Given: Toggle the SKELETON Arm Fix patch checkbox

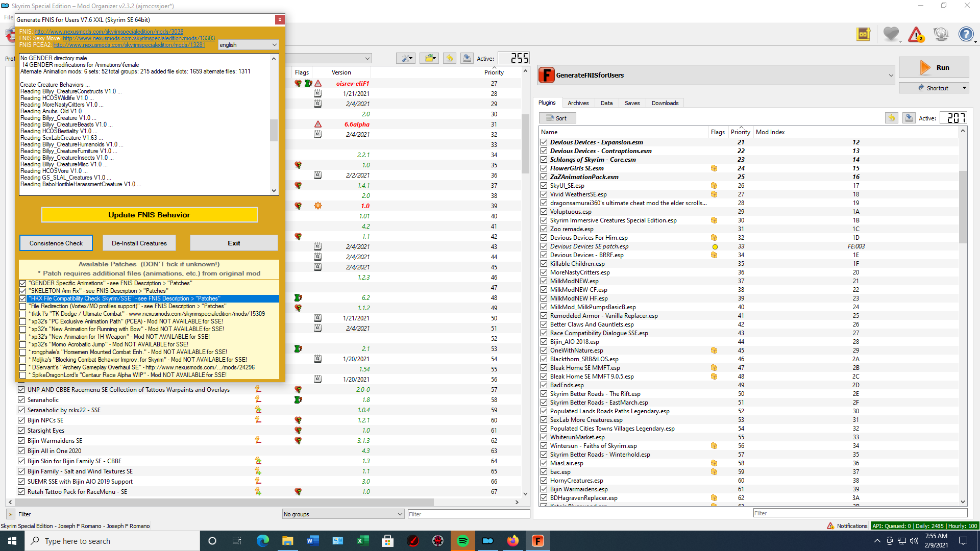Looking at the screenshot, I should pos(23,291).
